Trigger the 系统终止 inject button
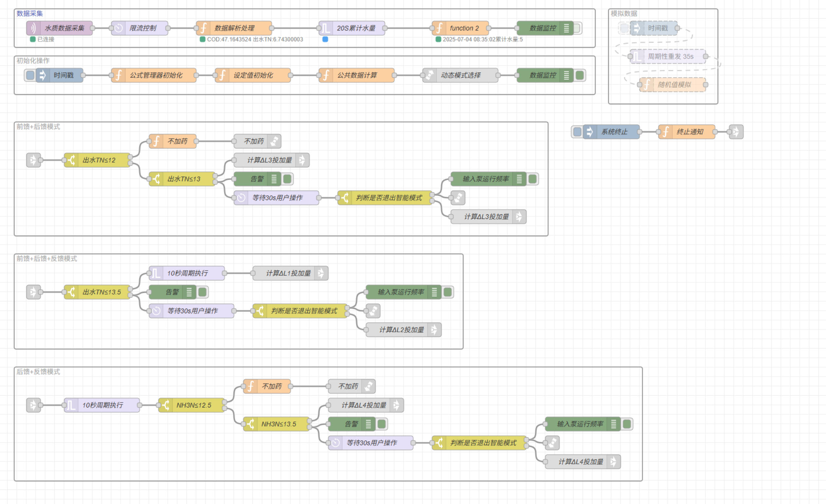The image size is (826, 504). click(x=577, y=132)
